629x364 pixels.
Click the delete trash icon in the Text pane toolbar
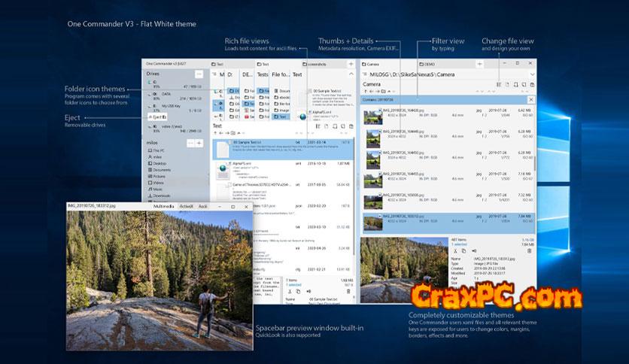pyautogui.click(x=351, y=126)
